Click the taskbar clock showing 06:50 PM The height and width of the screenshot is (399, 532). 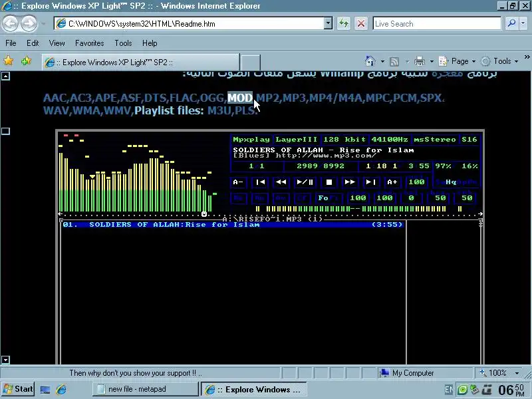[511, 390]
